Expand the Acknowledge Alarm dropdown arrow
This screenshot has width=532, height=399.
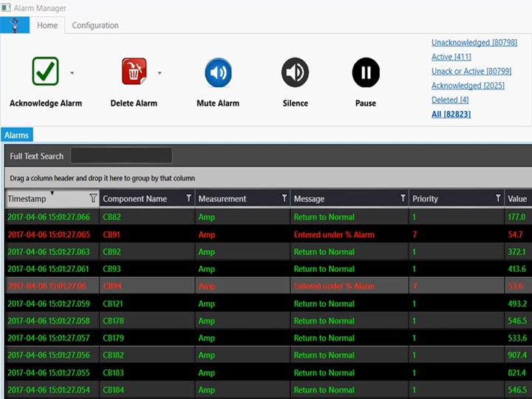tap(72, 73)
